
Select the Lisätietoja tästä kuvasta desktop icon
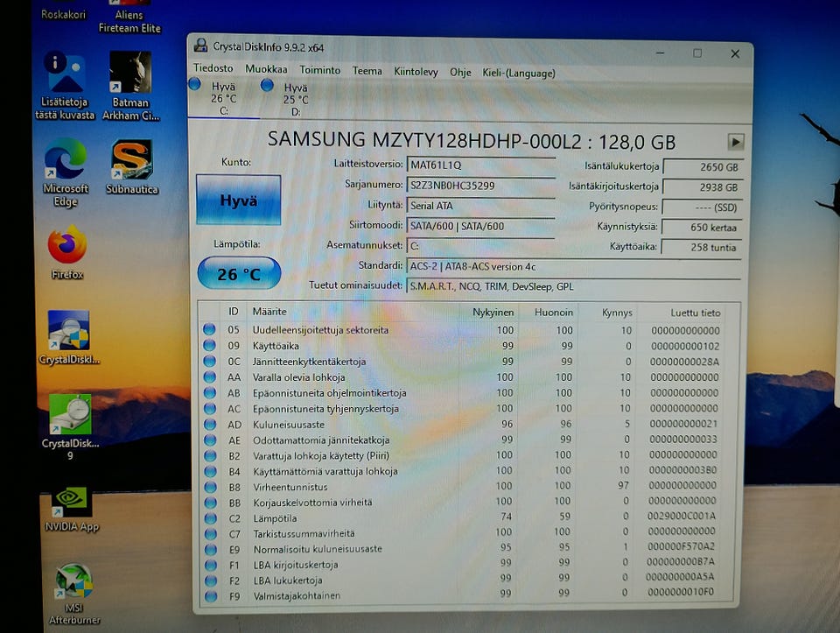click(65, 86)
